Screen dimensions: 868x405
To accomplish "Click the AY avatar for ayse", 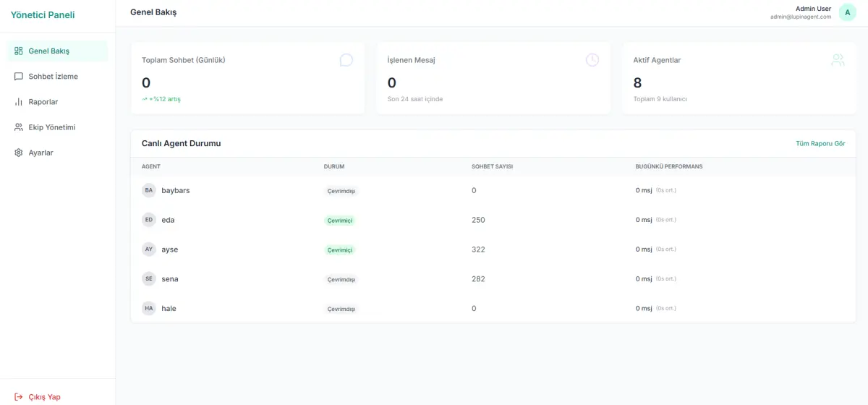I will point(149,249).
